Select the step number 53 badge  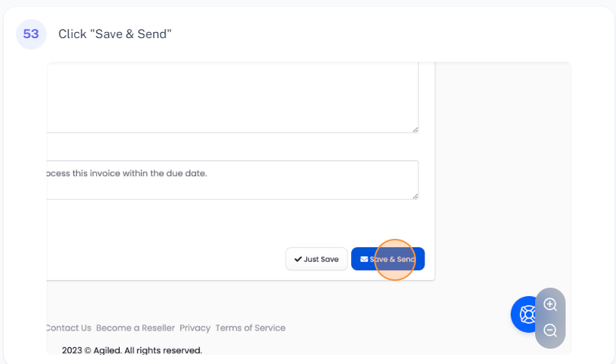pyautogui.click(x=31, y=34)
